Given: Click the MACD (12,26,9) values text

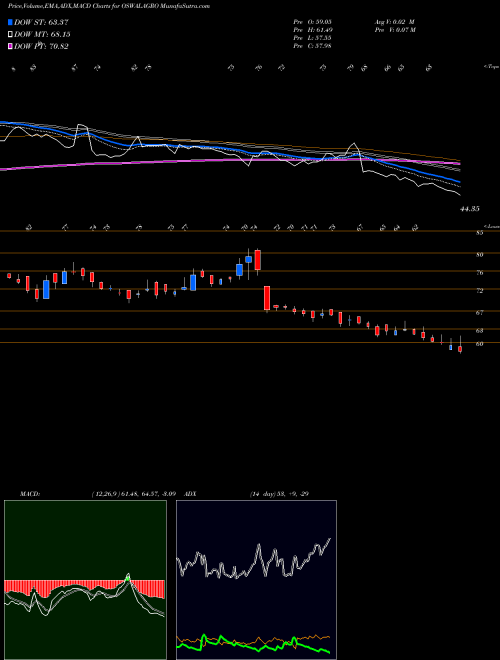Looking at the screenshot, I should pos(136,494).
